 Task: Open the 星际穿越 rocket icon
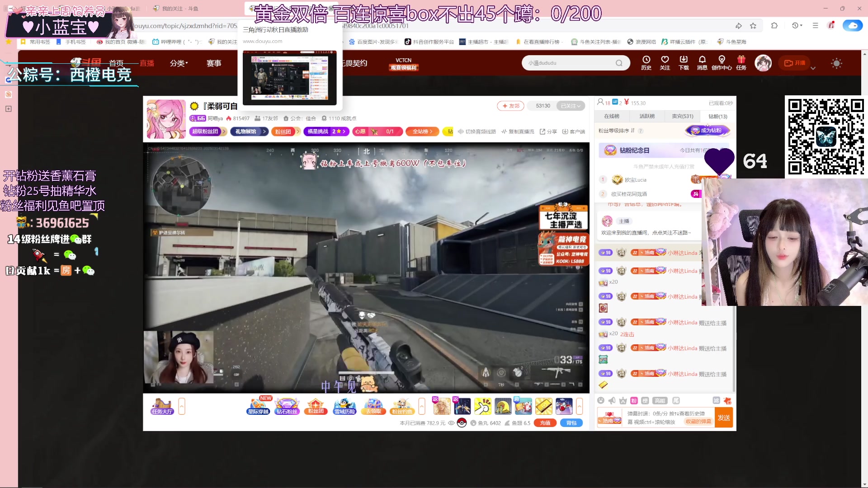pyautogui.click(x=259, y=406)
